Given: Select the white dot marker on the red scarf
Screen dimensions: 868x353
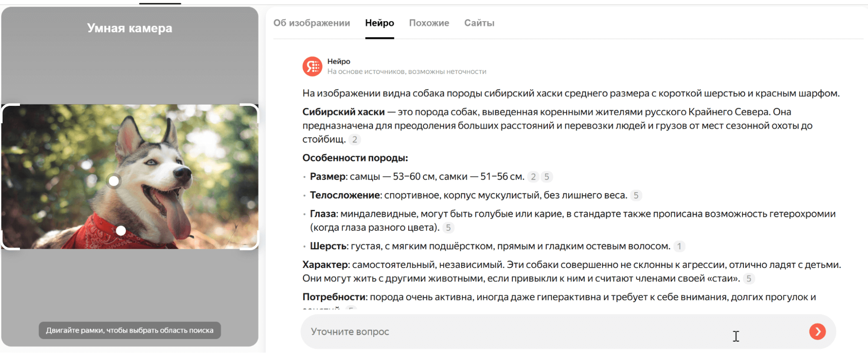Looking at the screenshot, I should coord(121,231).
